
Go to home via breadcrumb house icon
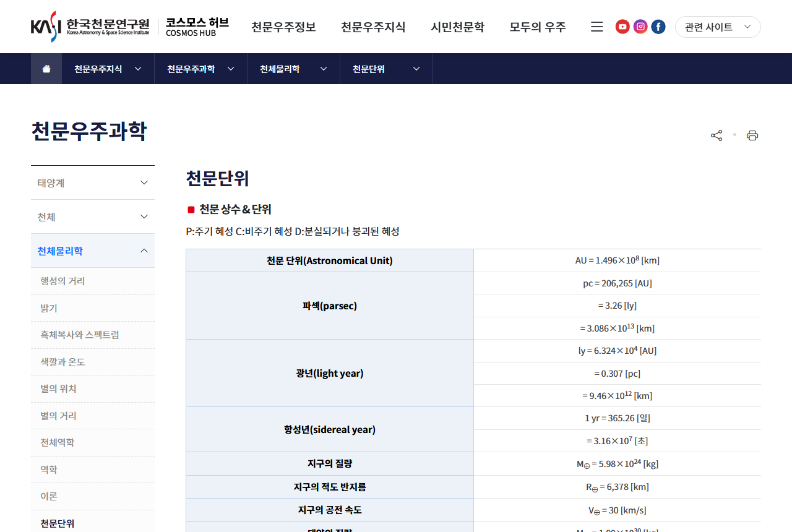click(x=46, y=69)
